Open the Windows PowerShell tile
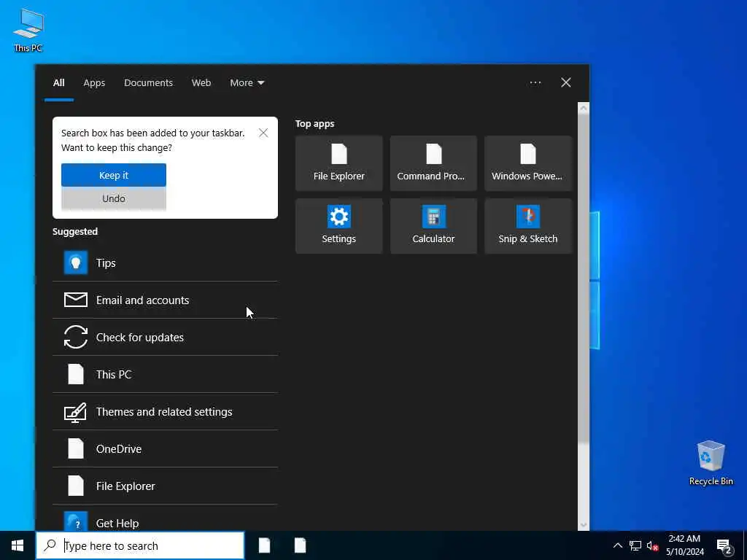747x560 pixels. 528,163
